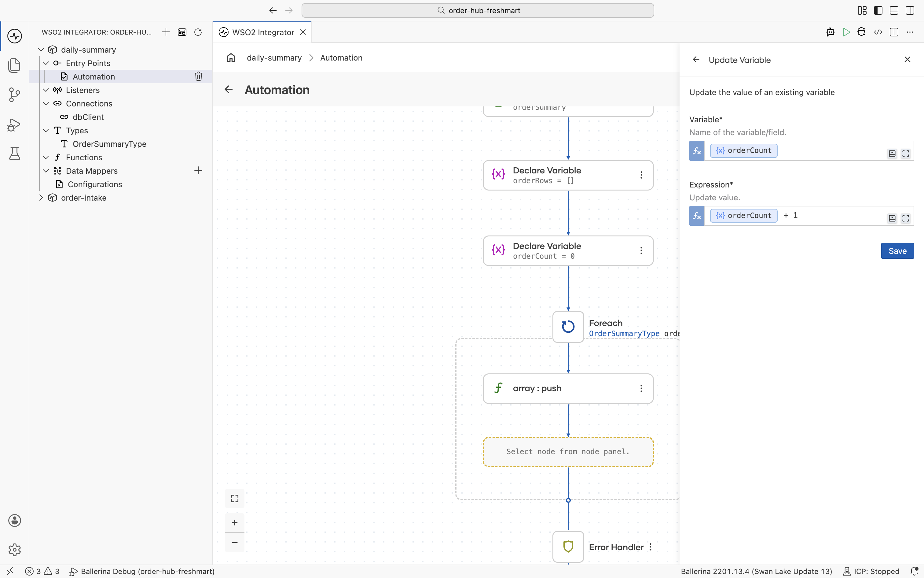Save the variable update
The height and width of the screenshot is (578, 924).
coord(897,251)
